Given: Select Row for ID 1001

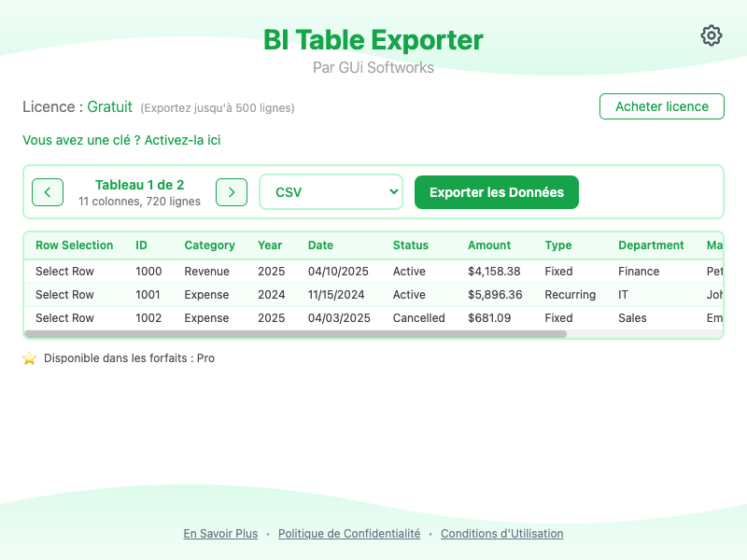Looking at the screenshot, I should point(64,295).
